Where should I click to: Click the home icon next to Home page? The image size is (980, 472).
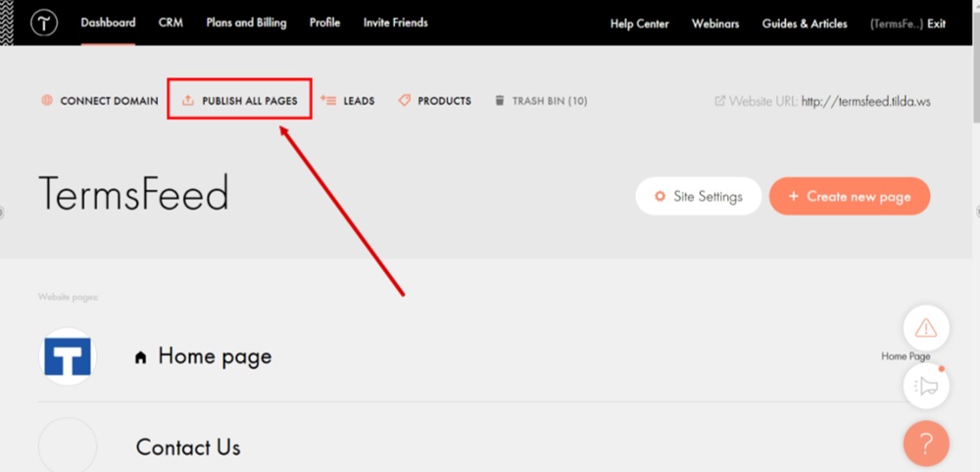pos(140,357)
